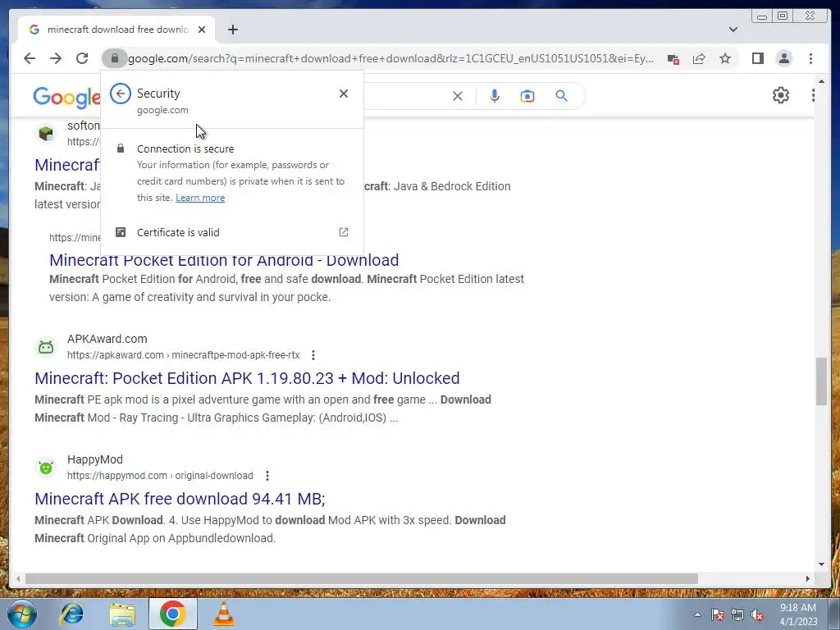Bookmark this page with star icon
This screenshot has width=840, height=630.
tap(725, 58)
